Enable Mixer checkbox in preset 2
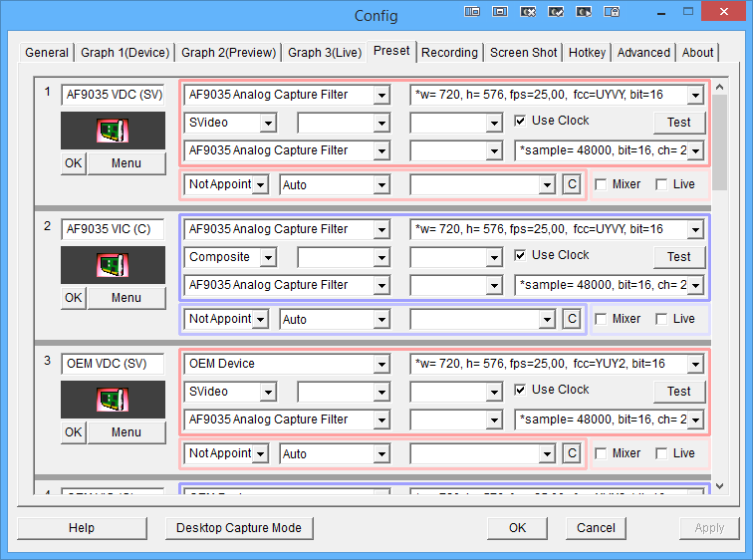 point(601,319)
